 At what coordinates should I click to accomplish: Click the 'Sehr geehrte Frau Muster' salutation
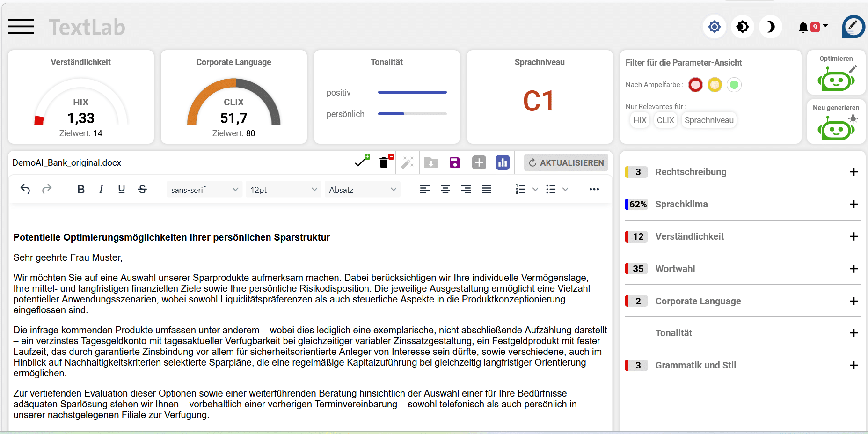[x=68, y=257]
